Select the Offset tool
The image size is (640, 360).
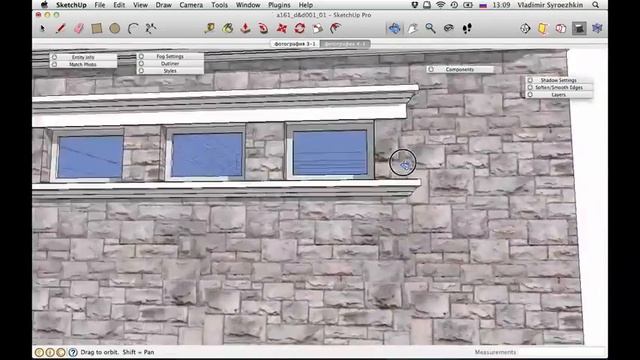point(336,28)
